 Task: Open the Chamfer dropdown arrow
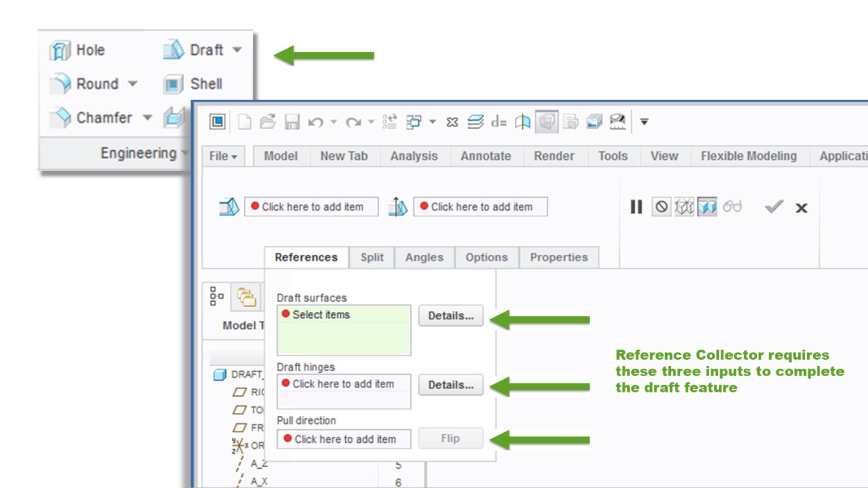[x=147, y=117]
